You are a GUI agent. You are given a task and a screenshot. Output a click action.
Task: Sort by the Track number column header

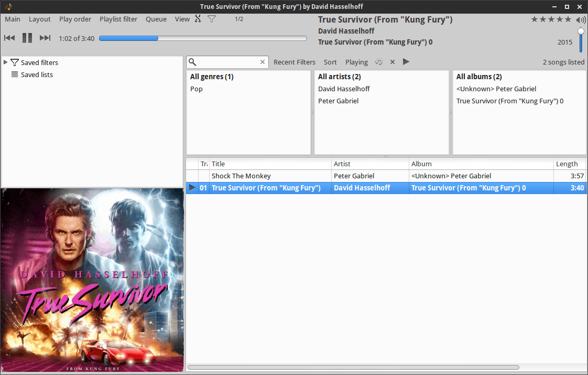204,164
